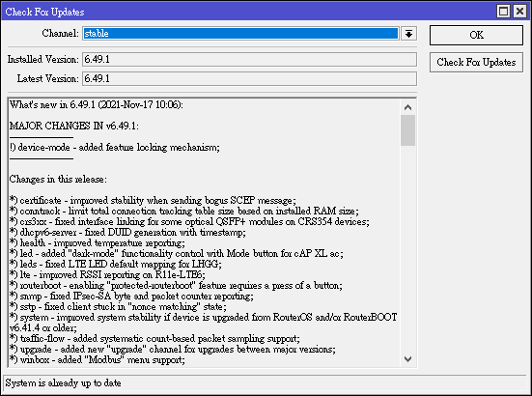Click the upgrade channel changelog line
The image size is (532, 396).
[173, 349]
